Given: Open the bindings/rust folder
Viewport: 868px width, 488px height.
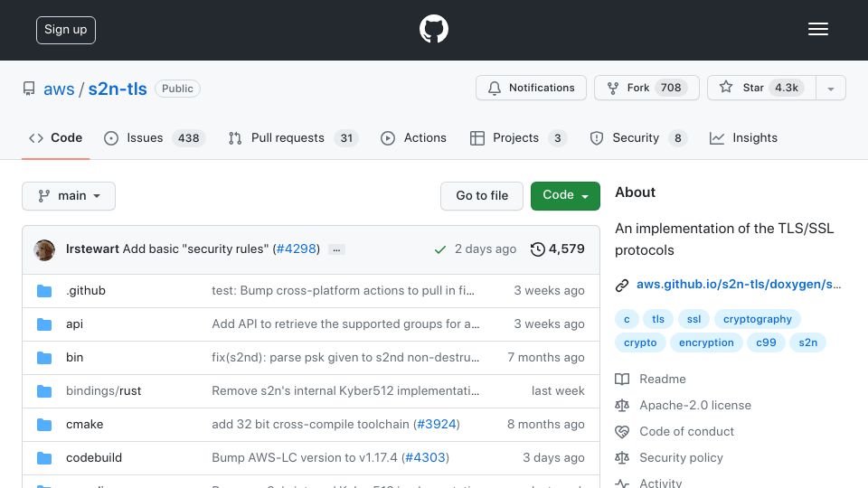Looking at the screenshot, I should (103, 390).
